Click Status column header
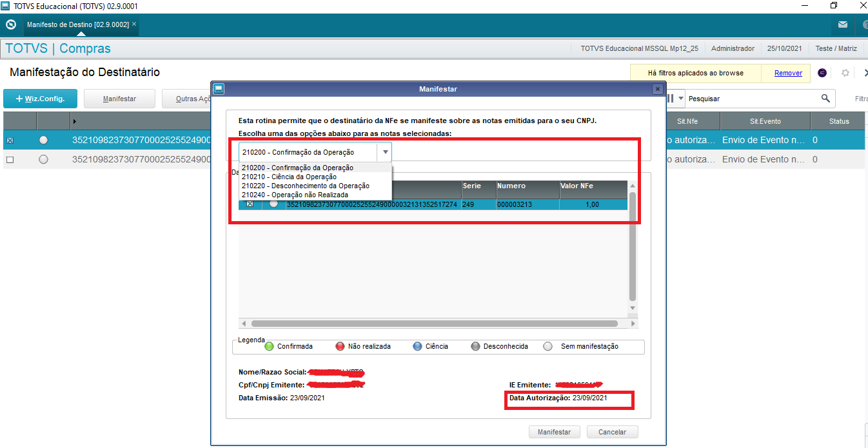The height and width of the screenshot is (448, 868). click(x=839, y=121)
